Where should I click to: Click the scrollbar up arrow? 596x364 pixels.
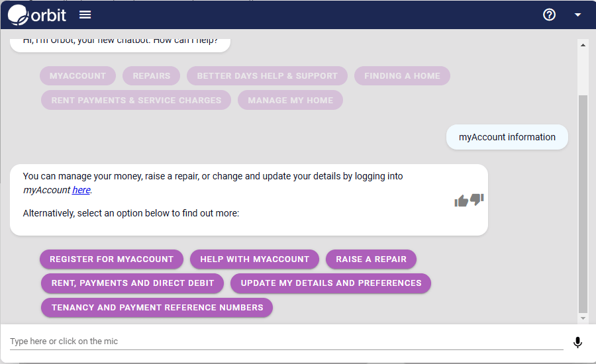click(x=583, y=45)
